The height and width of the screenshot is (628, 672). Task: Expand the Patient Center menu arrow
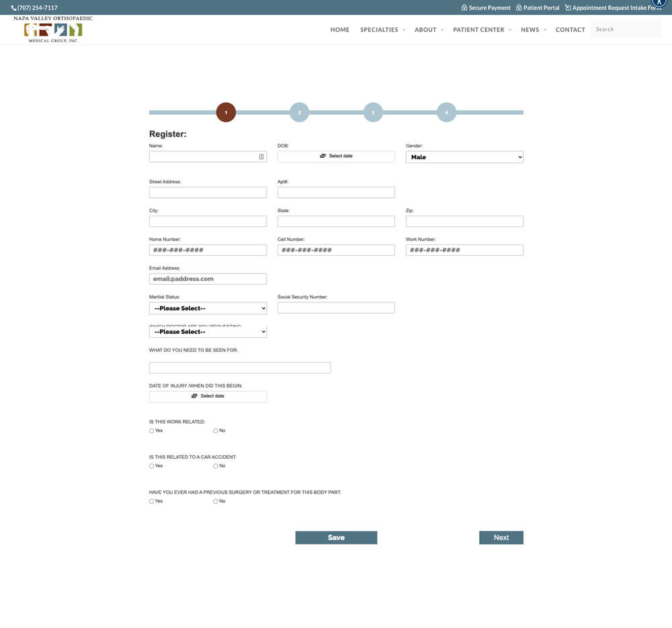509,30
